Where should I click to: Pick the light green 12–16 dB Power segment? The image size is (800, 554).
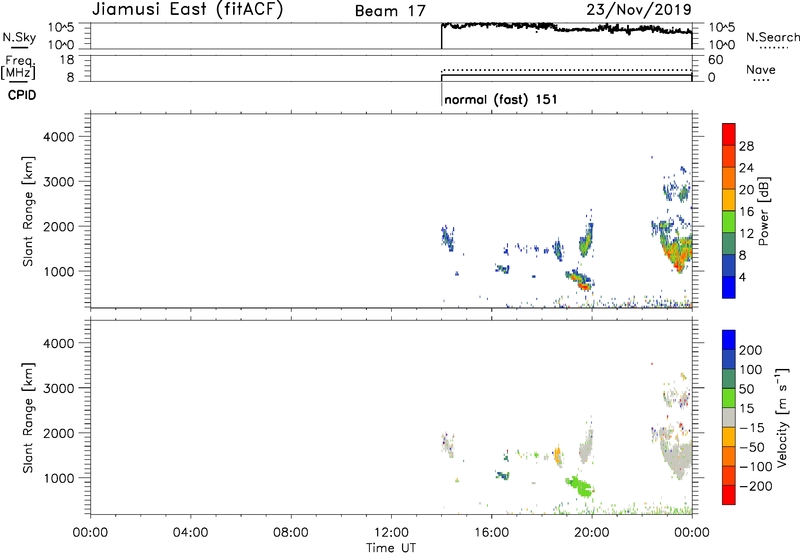pos(729,221)
